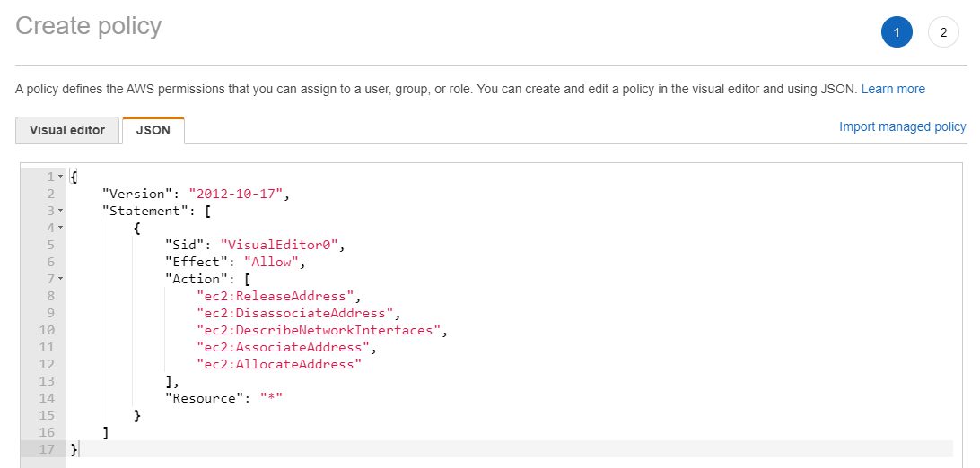Collapse the Statement array fold on line 3

point(61,211)
